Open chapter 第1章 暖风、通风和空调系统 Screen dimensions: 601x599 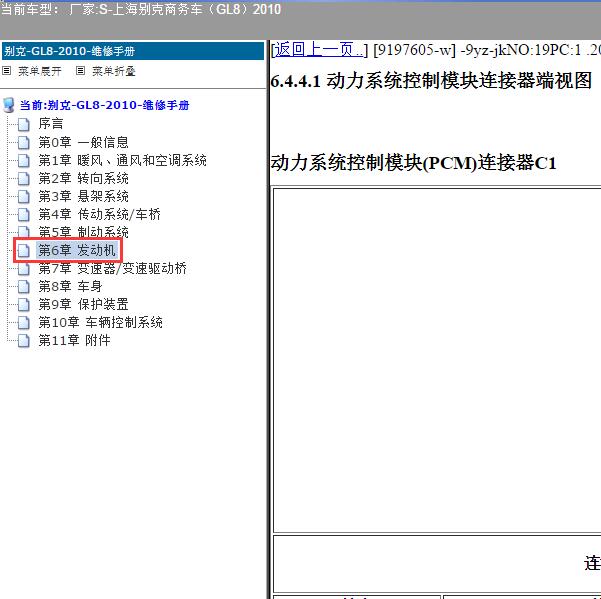[x=123, y=160]
